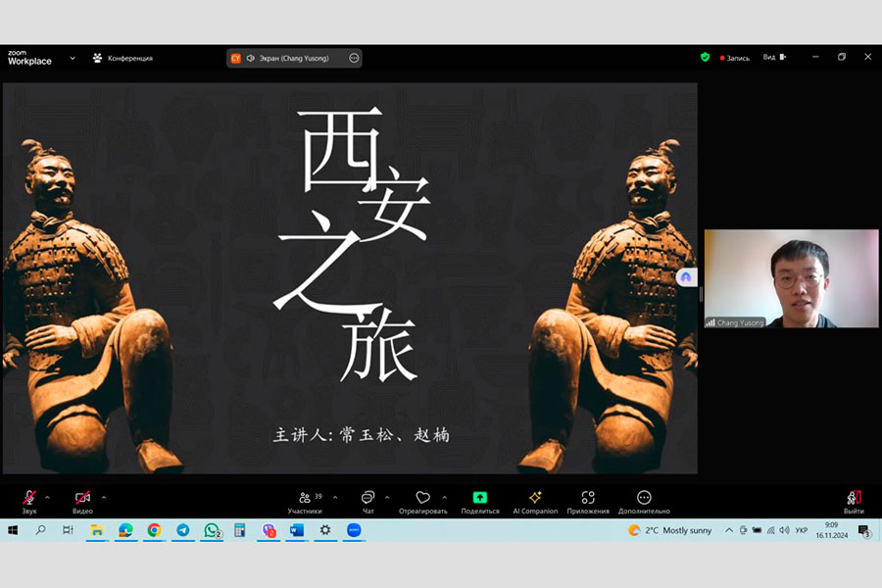
Task: Click battery icon in system tray
Action: (758, 530)
